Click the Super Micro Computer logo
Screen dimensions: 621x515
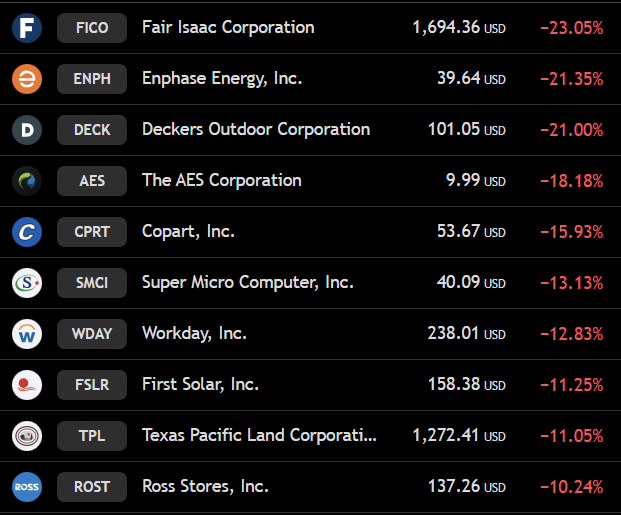tap(27, 283)
